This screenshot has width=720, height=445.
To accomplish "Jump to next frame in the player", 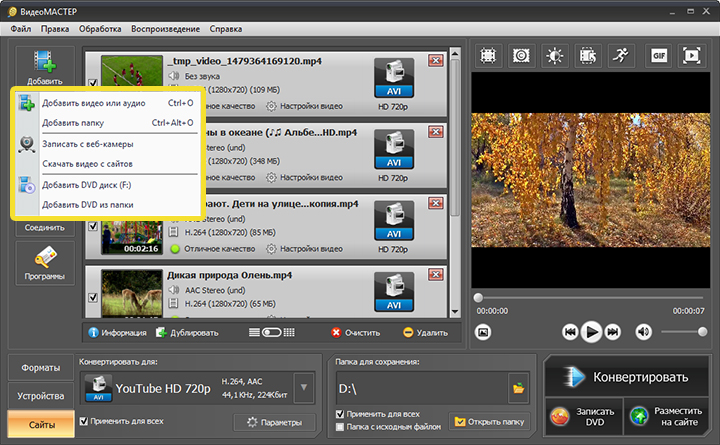I will (613, 332).
